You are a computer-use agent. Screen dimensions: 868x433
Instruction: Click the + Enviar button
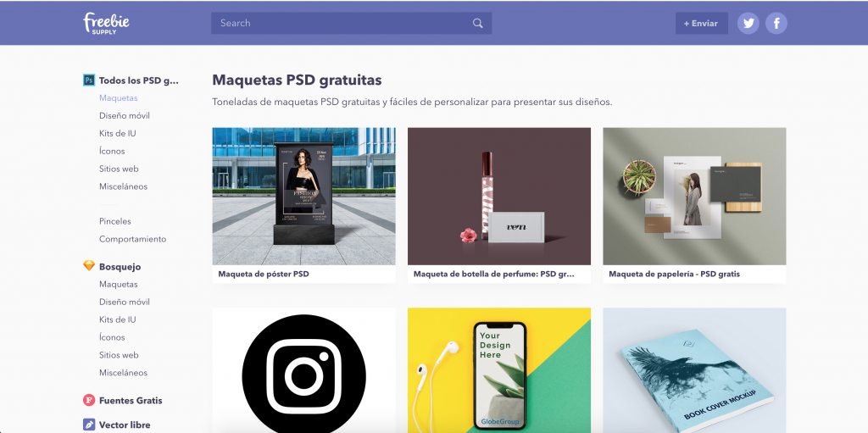[701, 23]
